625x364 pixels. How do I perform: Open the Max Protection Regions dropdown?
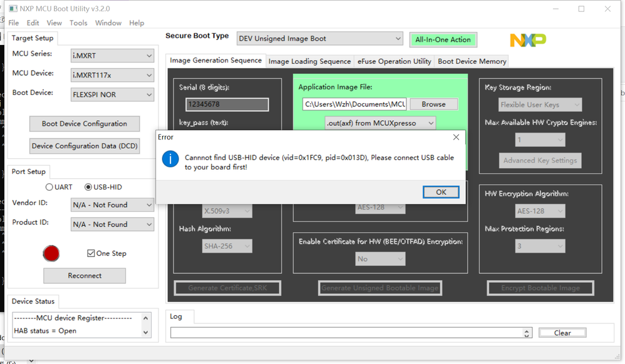coord(540,246)
